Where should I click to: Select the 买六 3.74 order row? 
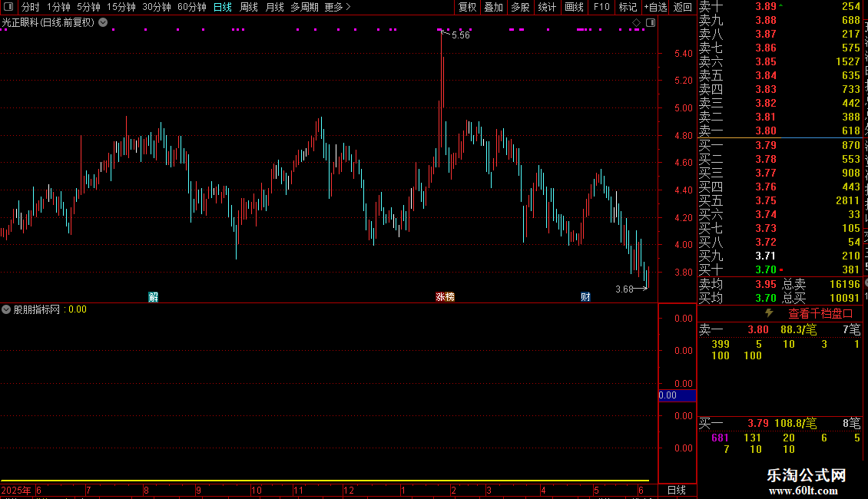(780, 214)
